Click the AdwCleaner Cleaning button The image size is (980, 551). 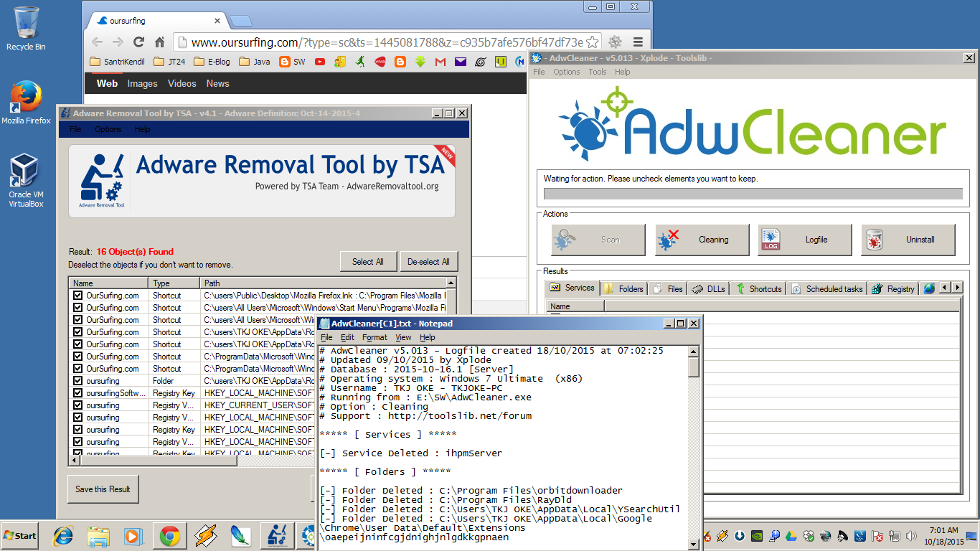[x=702, y=240]
